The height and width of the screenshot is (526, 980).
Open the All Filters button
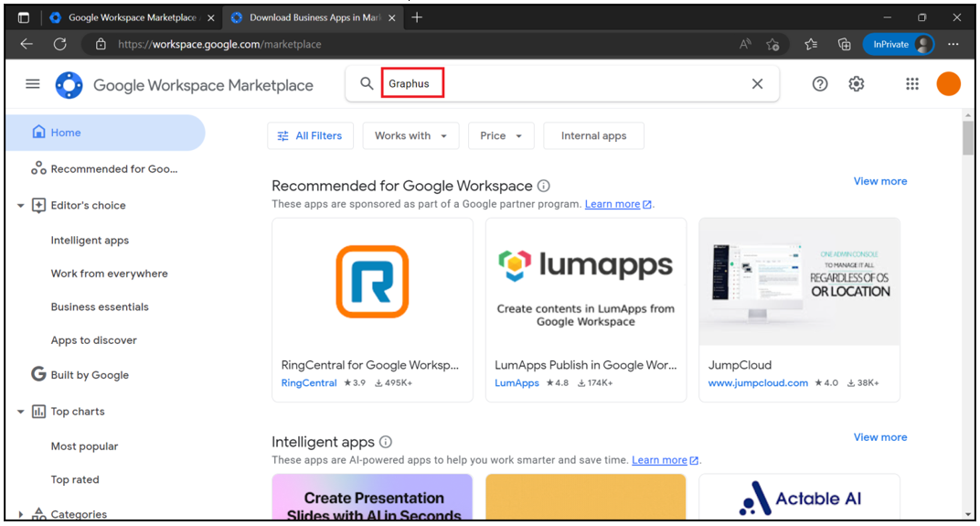[x=310, y=135]
